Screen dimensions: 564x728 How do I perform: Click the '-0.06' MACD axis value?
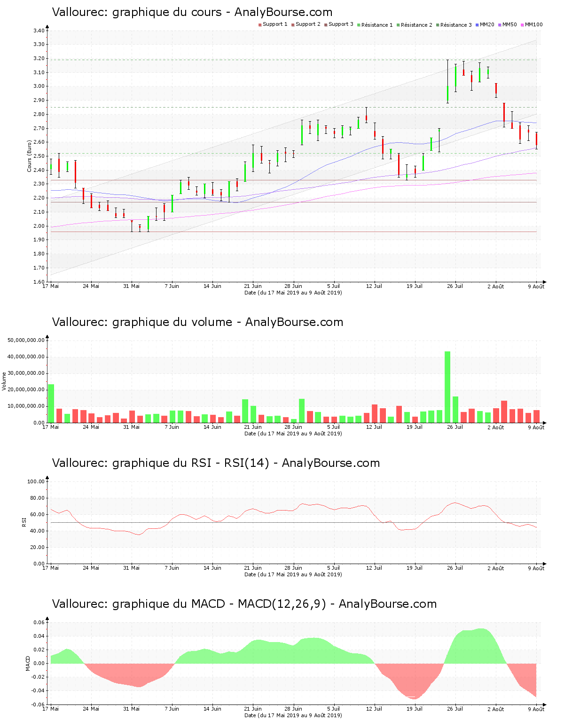[x=39, y=705]
